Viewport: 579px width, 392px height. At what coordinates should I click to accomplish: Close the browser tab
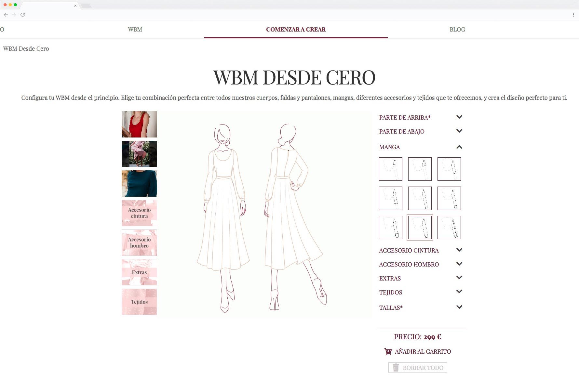75,6
